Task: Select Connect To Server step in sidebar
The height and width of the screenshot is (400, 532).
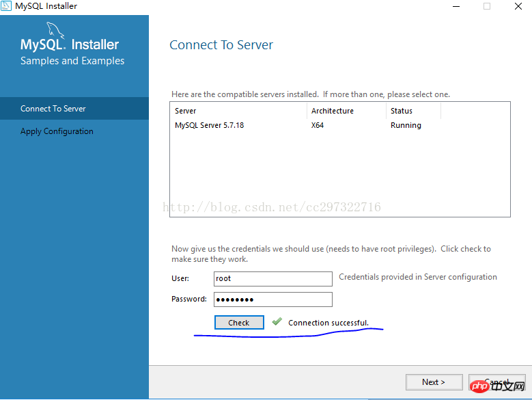Action: (x=74, y=109)
